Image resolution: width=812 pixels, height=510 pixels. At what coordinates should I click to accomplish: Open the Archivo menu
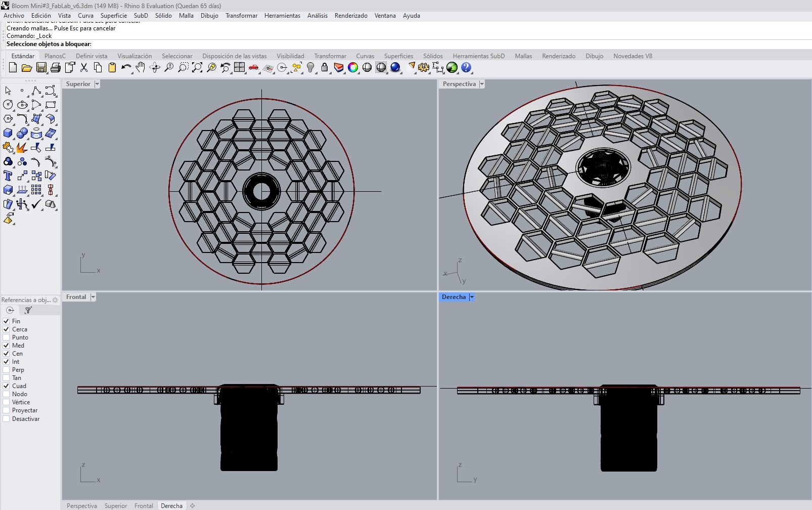[14, 16]
